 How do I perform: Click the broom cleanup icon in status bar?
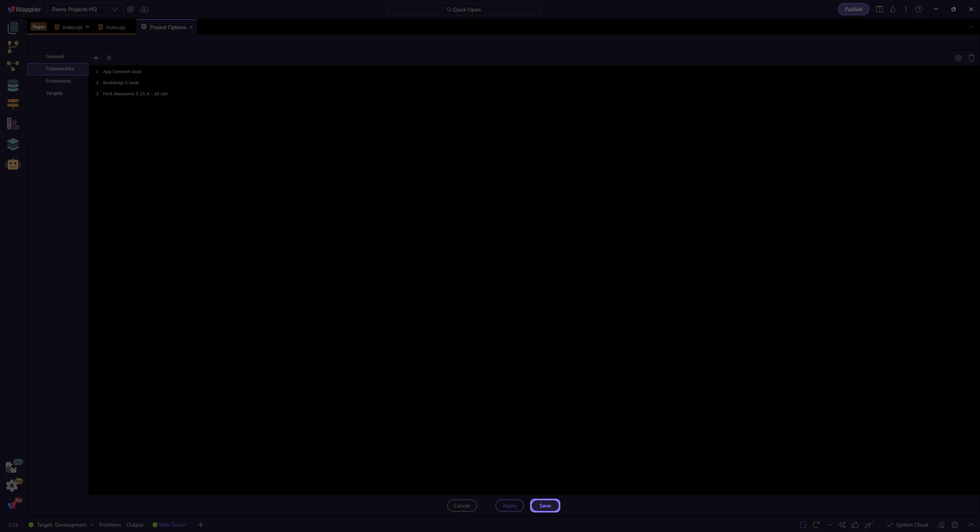(x=869, y=525)
